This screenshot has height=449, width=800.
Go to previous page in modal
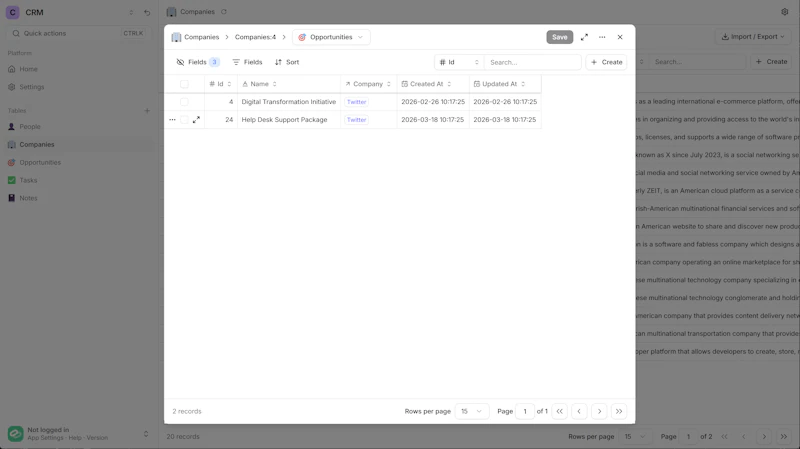pos(579,411)
